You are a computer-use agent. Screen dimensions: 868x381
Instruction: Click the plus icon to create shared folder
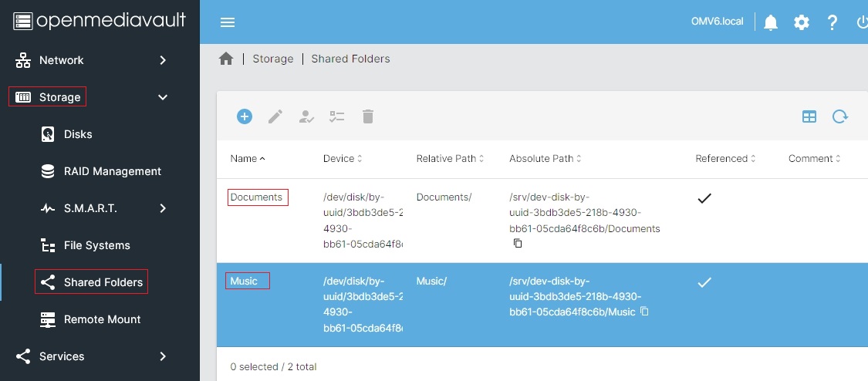pos(244,116)
